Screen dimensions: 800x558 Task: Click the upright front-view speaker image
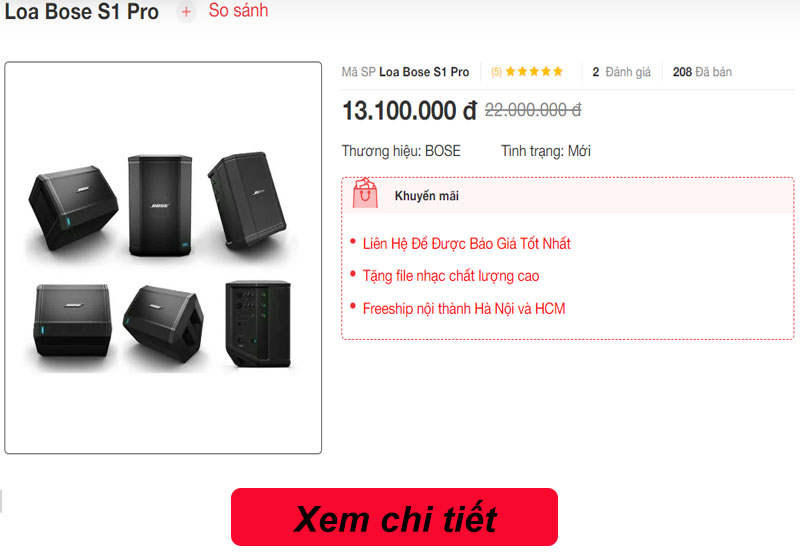tap(160, 205)
